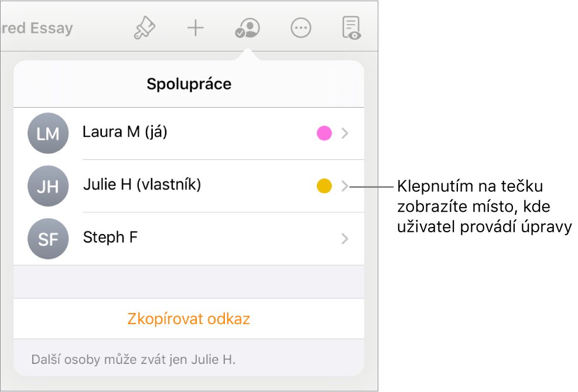The height and width of the screenshot is (392, 578).
Task: Expand Laura M details chevron
Action: pyautogui.click(x=346, y=134)
